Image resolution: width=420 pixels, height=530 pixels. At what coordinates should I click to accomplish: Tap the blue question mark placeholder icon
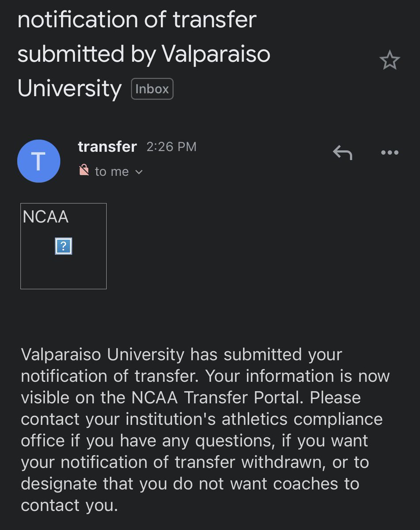64,246
